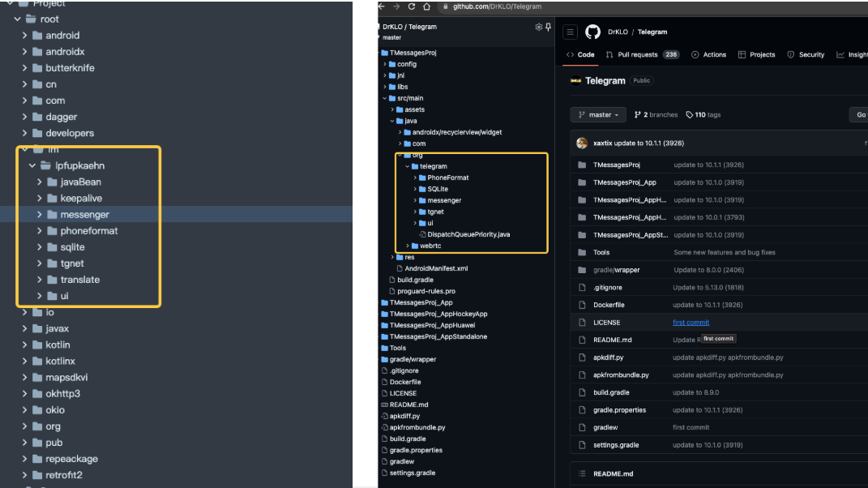Click the tag icon beside 110 tags
This screenshot has height=488, width=868.
click(x=689, y=114)
